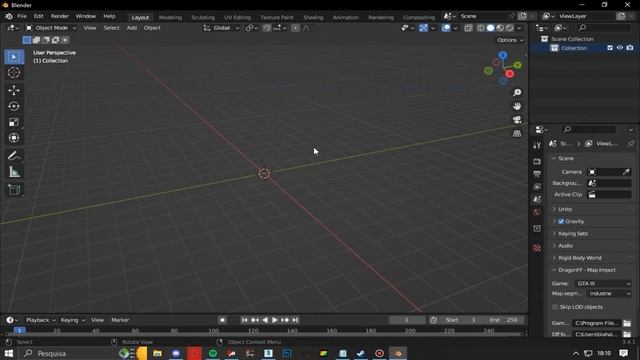Click the pan view hand icon
The width and height of the screenshot is (640, 360).
(x=517, y=106)
